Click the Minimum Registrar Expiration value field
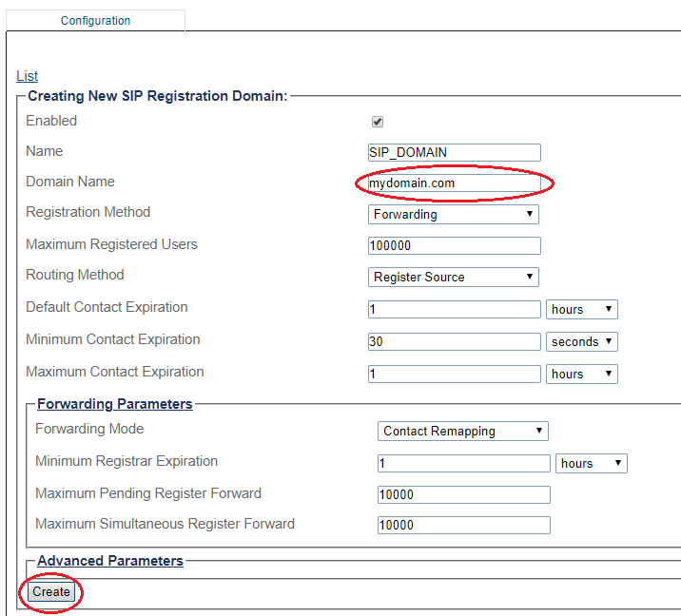Image resolution: width=681 pixels, height=616 pixels. [463, 464]
